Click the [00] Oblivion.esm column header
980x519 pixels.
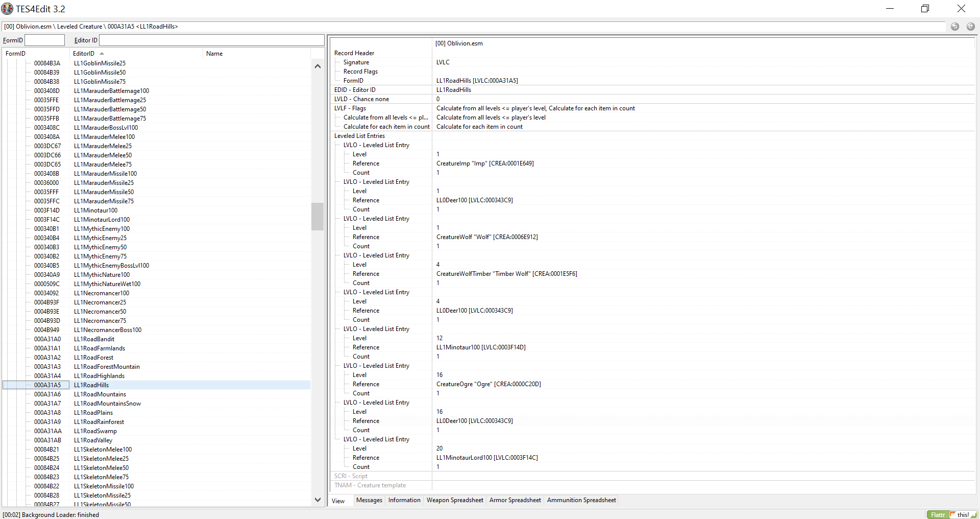pyautogui.click(x=703, y=43)
